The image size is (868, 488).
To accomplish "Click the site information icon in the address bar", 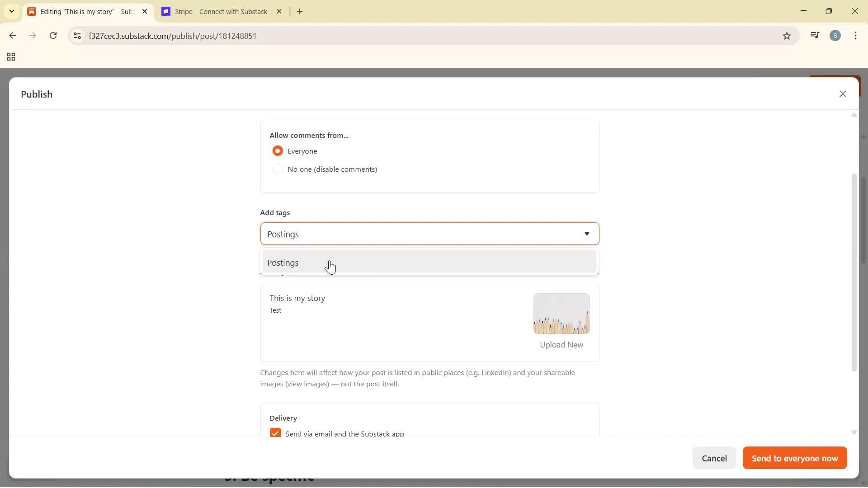I will point(77,36).
